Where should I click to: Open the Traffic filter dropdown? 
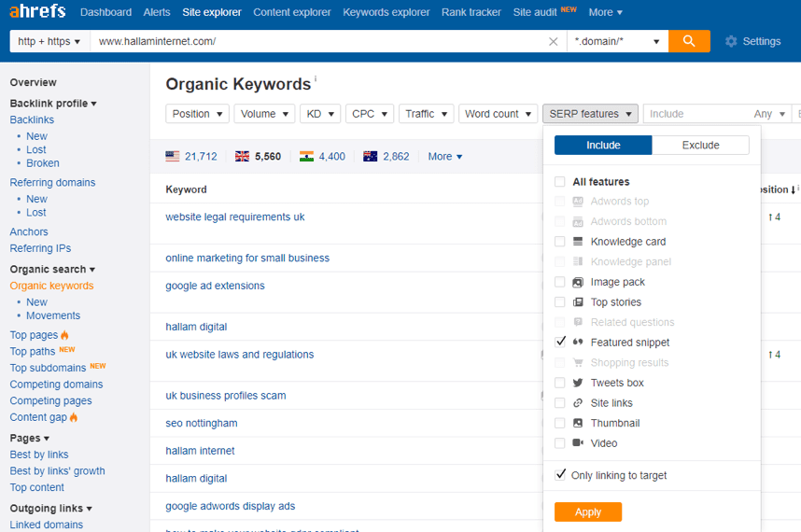click(x=426, y=114)
